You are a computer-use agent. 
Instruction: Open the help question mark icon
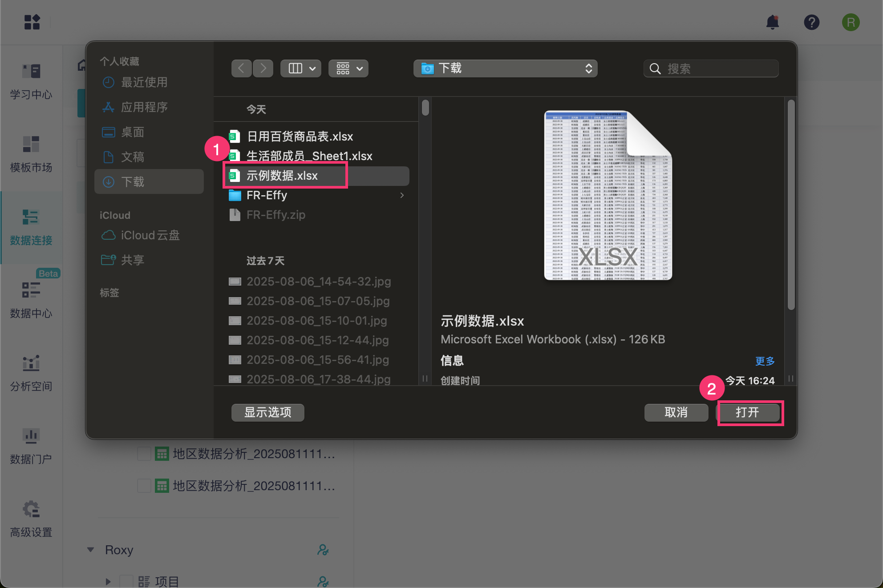click(811, 22)
